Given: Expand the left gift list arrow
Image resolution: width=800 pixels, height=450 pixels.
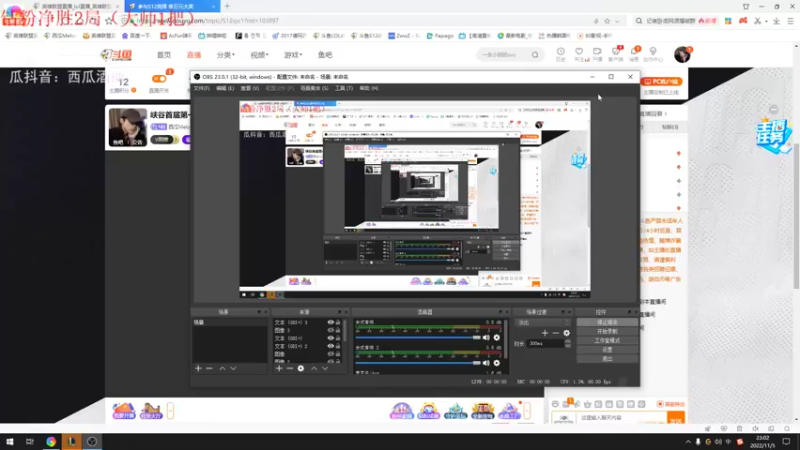Looking at the screenshot, I should 170,410.
